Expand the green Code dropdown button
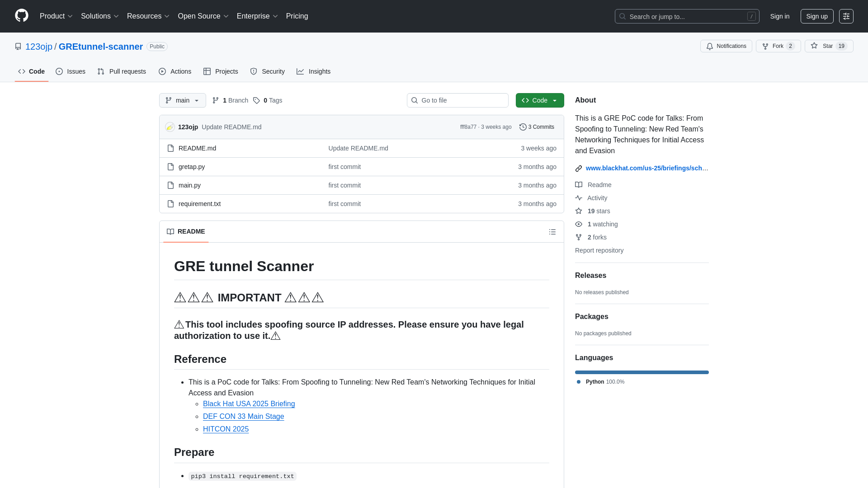The width and height of the screenshot is (868, 488). 540,100
